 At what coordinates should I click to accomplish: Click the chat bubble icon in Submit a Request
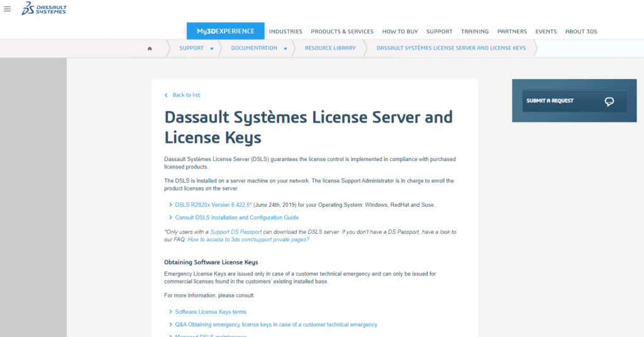tap(609, 101)
